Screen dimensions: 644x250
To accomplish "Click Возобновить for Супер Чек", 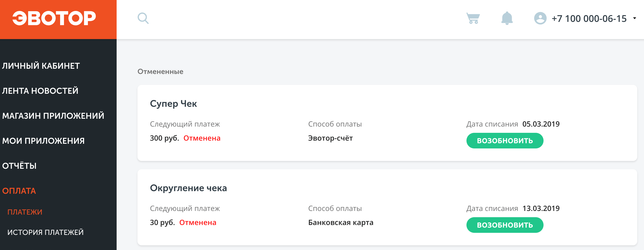I will pyautogui.click(x=505, y=141).
